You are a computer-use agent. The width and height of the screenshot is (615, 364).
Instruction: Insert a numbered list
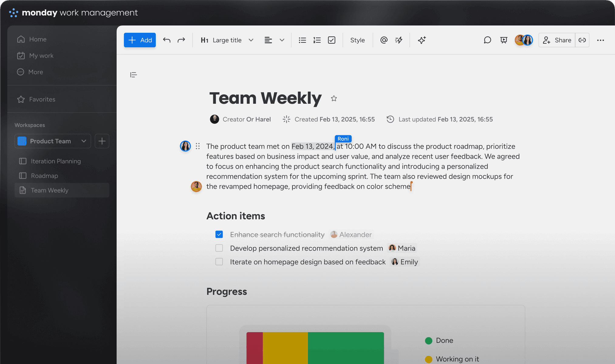click(x=317, y=40)
